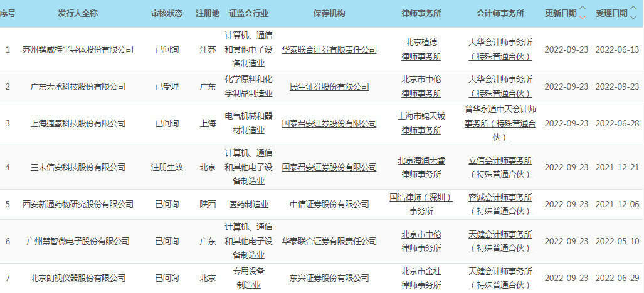This screenshot has height=293, width=644.
Task: Click the 注册地 column header
Action: click(208, 13)
